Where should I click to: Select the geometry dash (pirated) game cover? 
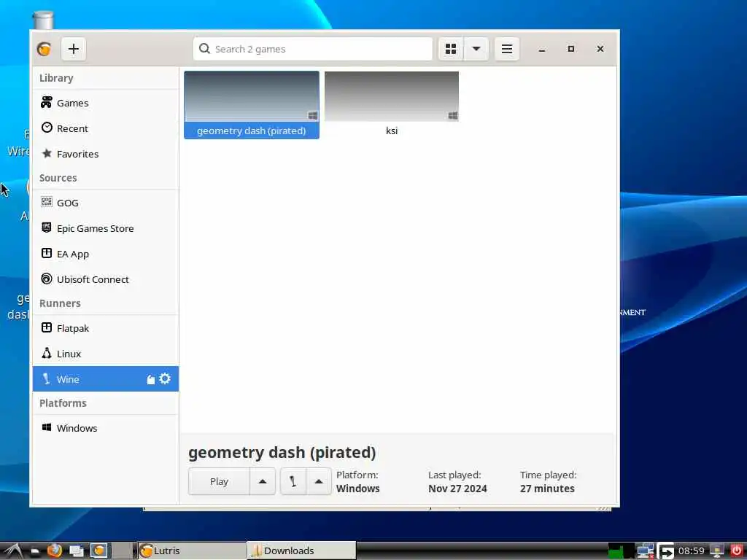(x=252, y=97)
